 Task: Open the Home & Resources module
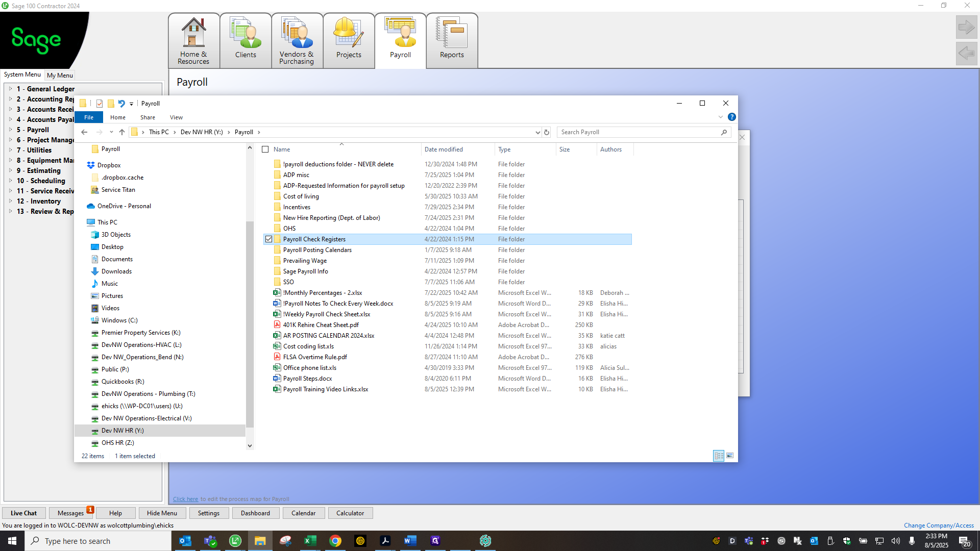click(193, 41)
